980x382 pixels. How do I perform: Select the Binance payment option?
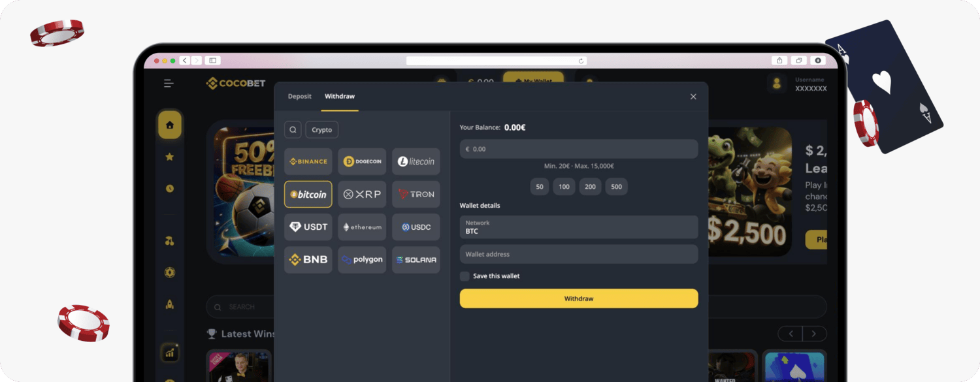click(x=308, y=161)
